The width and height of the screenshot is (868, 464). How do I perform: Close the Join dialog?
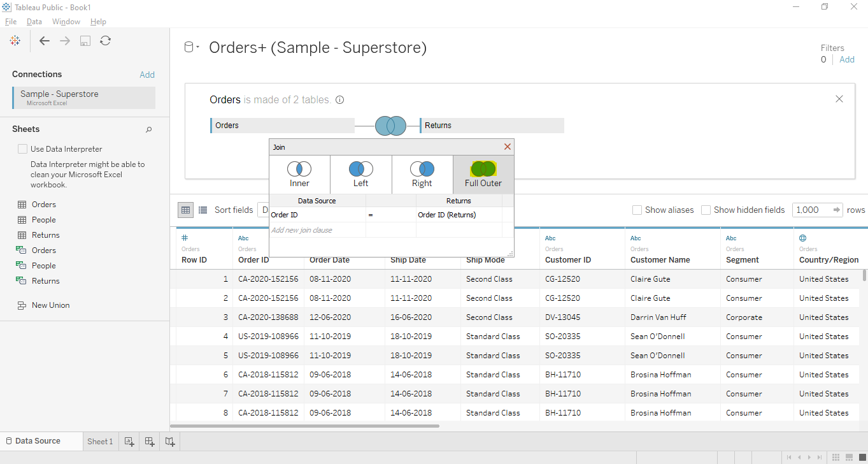(x=508, y=147)
